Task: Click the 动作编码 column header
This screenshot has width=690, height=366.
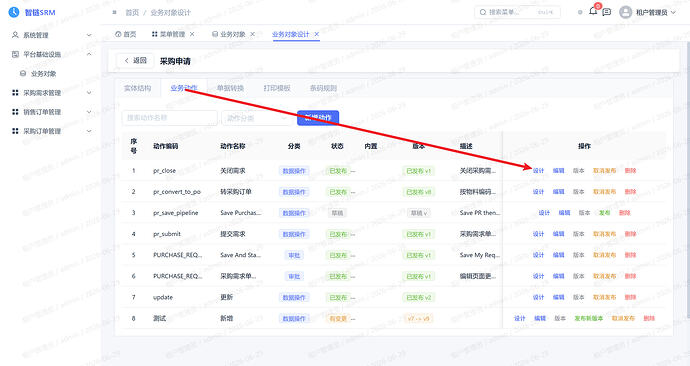Action: coord(165,146)
